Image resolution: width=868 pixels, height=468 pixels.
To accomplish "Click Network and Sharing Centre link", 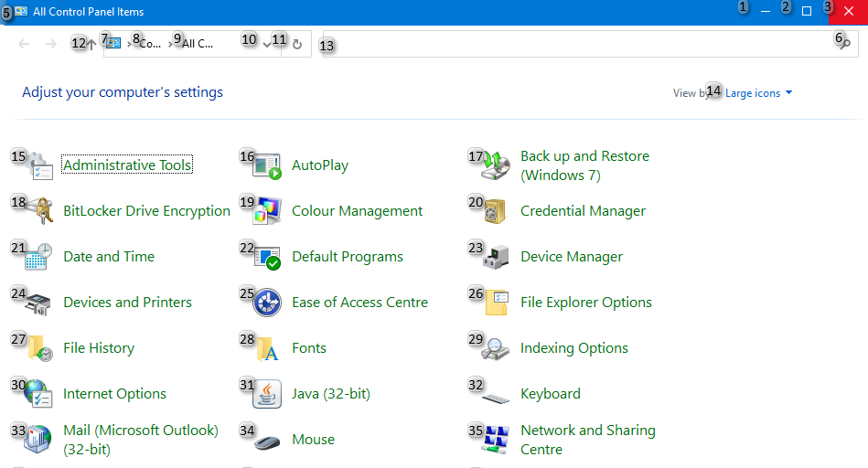I will click(x=588, y=440).
